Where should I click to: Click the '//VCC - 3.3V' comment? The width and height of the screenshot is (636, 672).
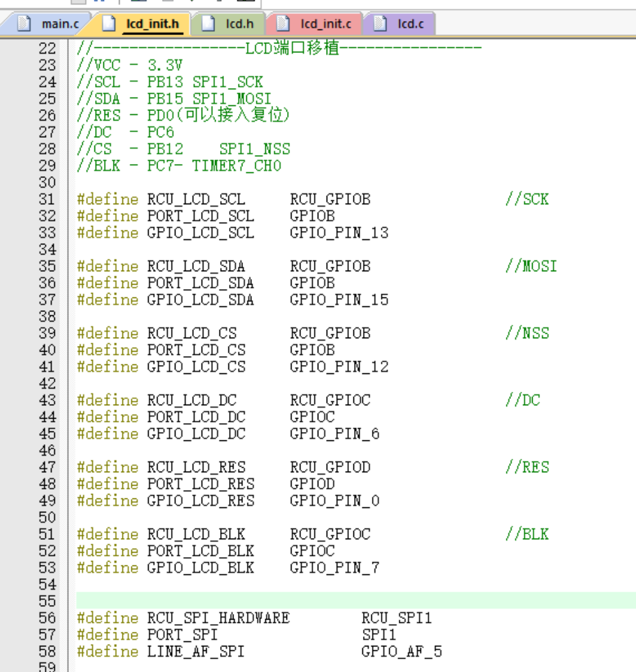click(x=129, y=65)
